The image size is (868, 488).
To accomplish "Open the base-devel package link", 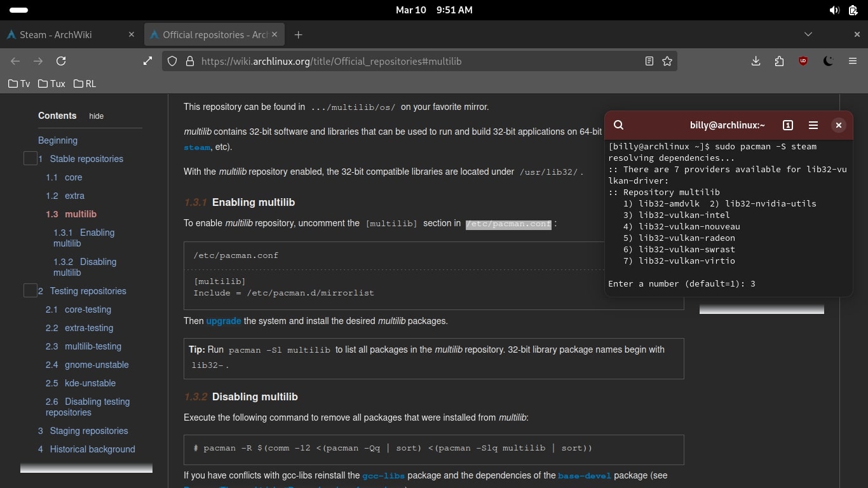I will pos(585,475).
